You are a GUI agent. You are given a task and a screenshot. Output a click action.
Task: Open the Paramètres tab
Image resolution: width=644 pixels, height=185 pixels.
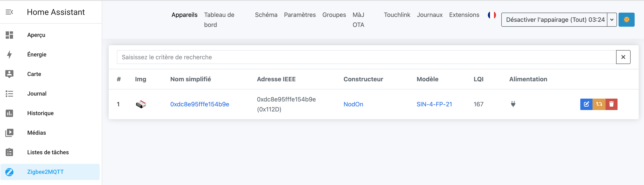pos(300,15)
